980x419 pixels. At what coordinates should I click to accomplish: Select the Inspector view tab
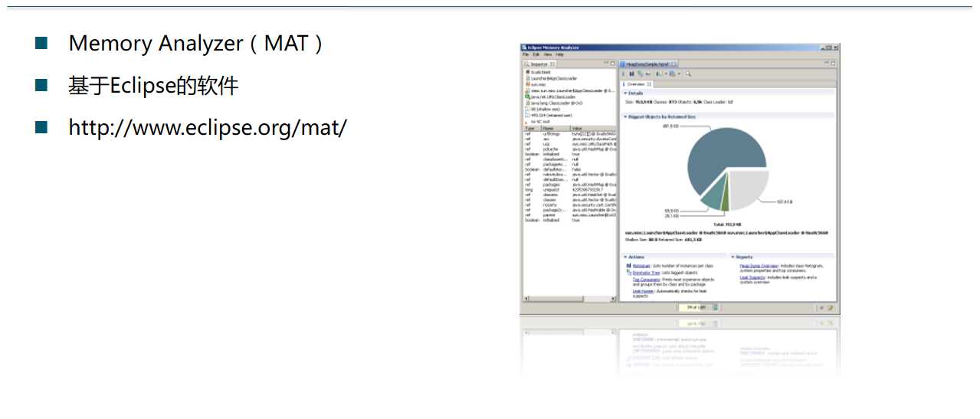[539, 64]
